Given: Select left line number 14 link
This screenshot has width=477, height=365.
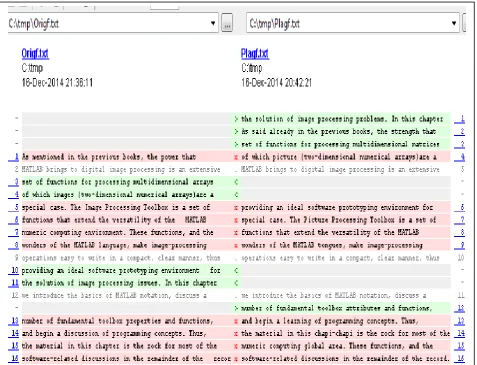Looking at the screenshot, I should click(x=15, y=333).
